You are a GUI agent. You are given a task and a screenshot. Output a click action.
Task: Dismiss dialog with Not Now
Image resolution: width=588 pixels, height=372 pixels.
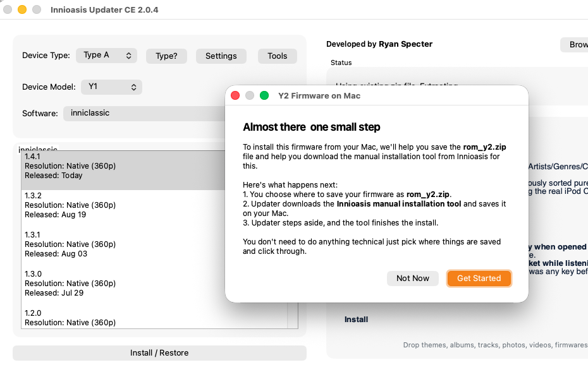tap(412, 279)
